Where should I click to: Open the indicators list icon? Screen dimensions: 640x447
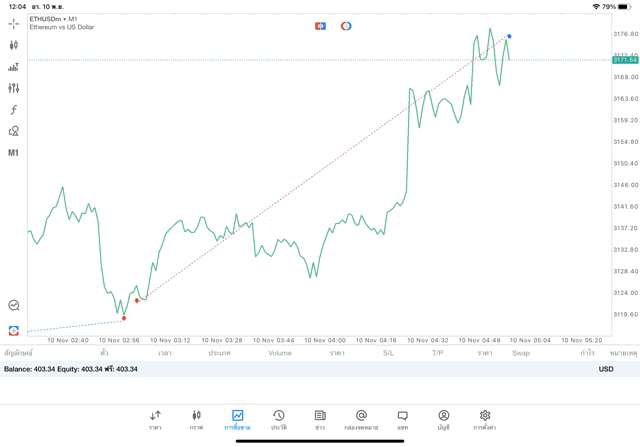(x=14, y=67)
